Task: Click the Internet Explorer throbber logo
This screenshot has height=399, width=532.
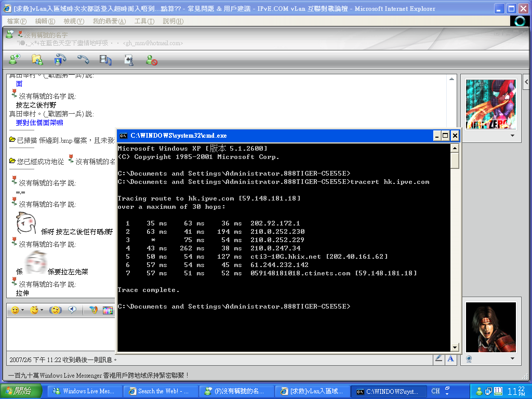Action: click(520, 21)
